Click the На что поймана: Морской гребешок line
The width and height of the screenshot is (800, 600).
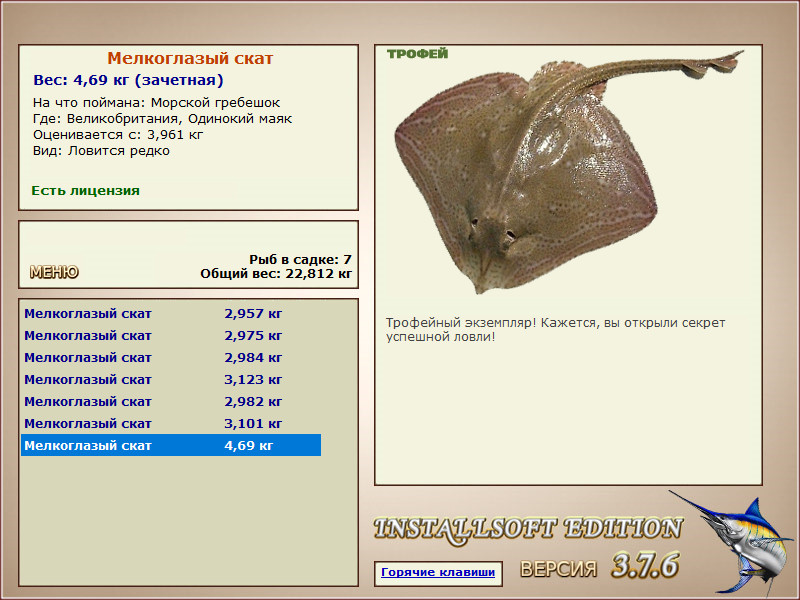pos(156,103)
